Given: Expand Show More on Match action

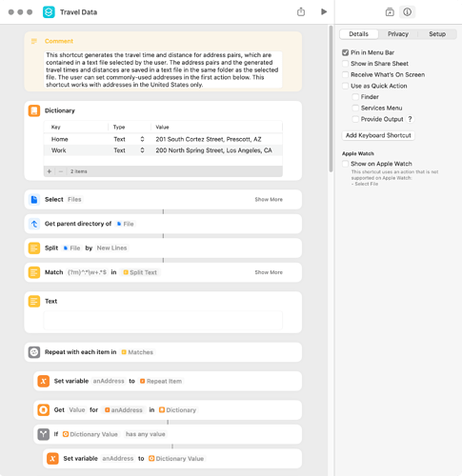Looking at the screenshot, I should [269, 272].
